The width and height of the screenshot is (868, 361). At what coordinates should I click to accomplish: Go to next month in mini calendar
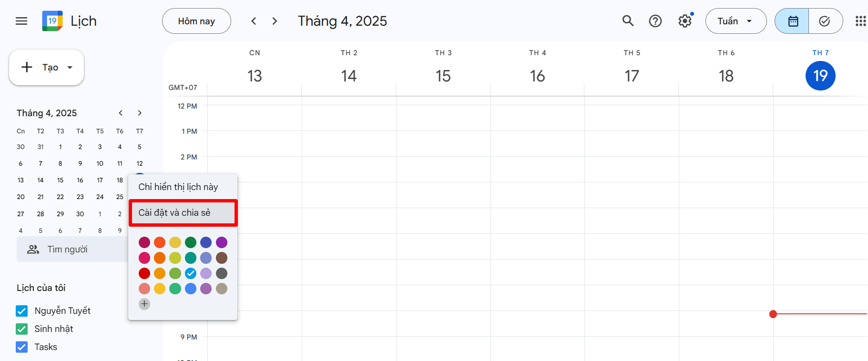pyautogui.click(x=139, y=113)
